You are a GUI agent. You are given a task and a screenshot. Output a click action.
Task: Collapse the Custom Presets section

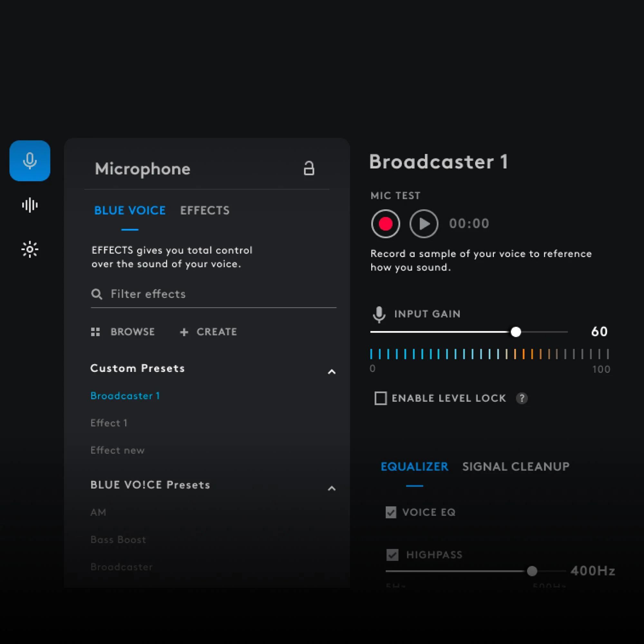click(x=331, y=372)
